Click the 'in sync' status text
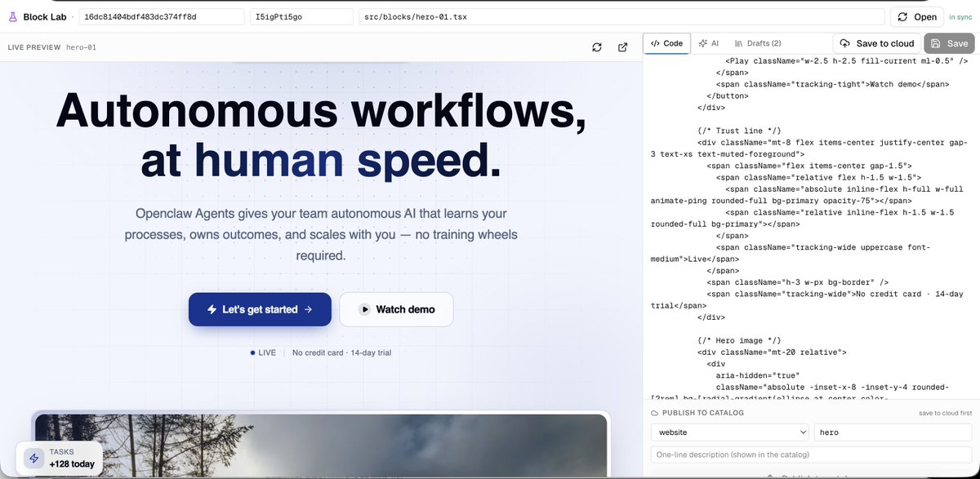Viewport: 980px width, 479px height. pyautogui.click(x=961, y=16)
